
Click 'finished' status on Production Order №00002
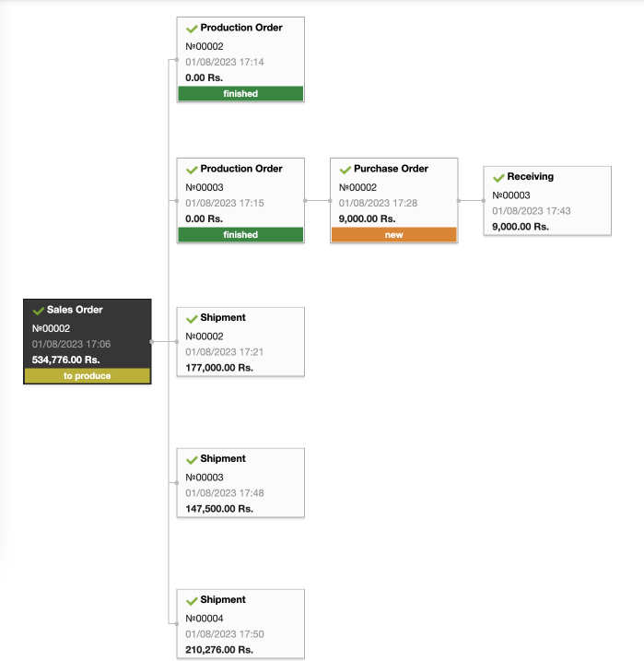pyautogui.click(x=240, y=94)
